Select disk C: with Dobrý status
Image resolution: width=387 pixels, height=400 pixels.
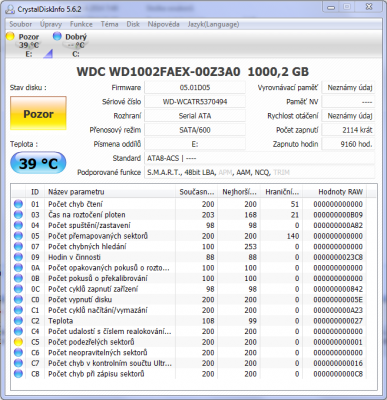point(70,45)
